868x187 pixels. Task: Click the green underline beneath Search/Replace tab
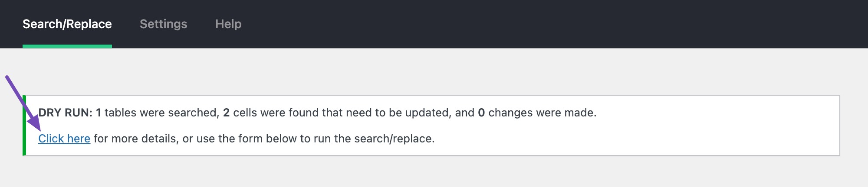point(67,46)
